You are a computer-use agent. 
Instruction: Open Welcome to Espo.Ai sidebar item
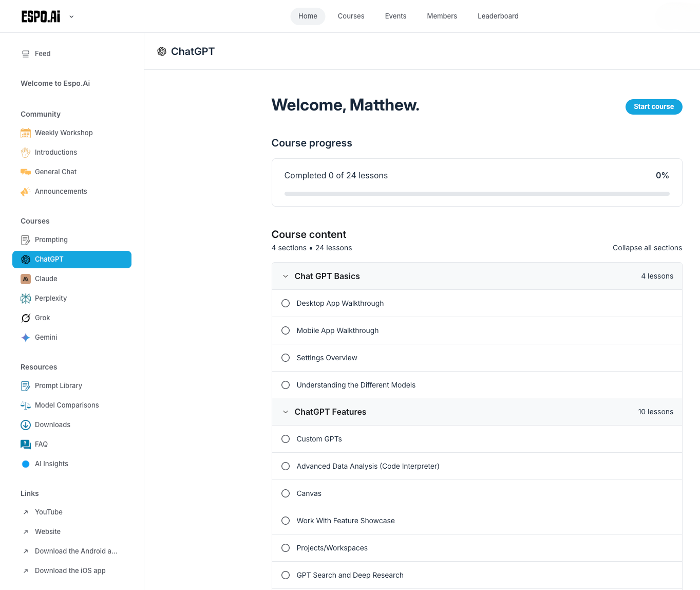click(x=55, y=83)
